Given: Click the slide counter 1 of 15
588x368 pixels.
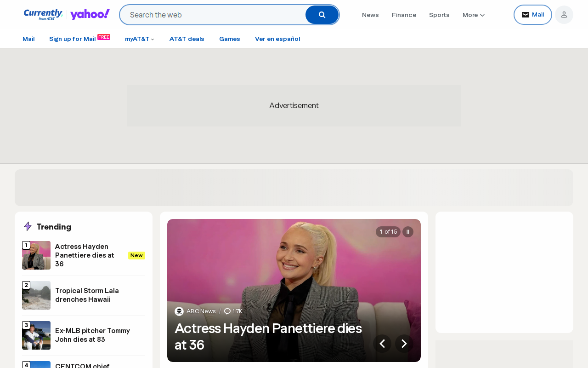Looking at the screenshot, I should pos(388,232).
